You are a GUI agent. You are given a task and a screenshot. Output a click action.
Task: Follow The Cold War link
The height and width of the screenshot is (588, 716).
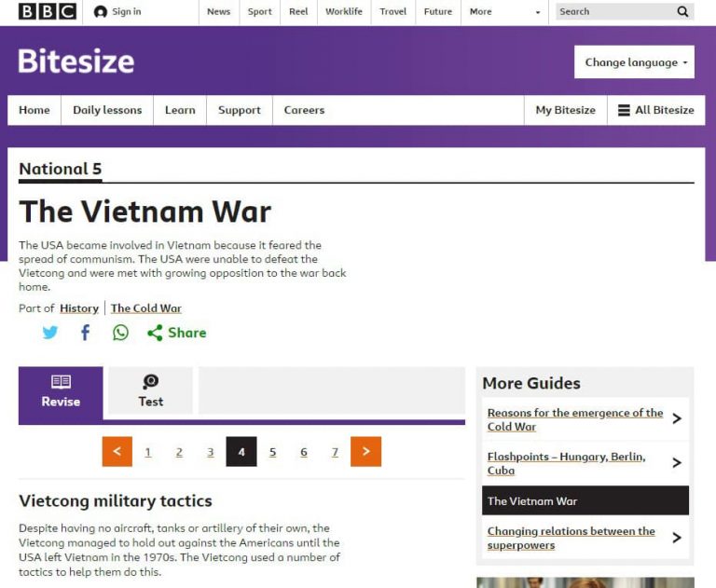146,308
